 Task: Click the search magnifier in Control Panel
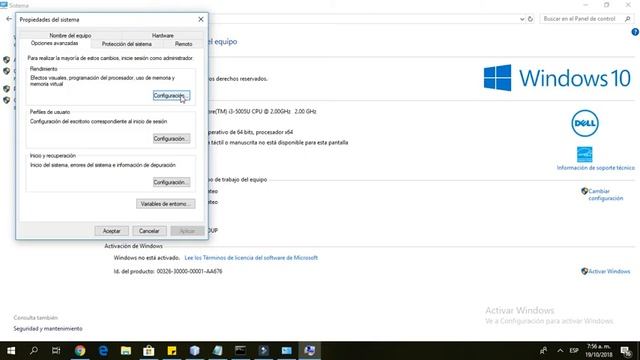(628, 19)
